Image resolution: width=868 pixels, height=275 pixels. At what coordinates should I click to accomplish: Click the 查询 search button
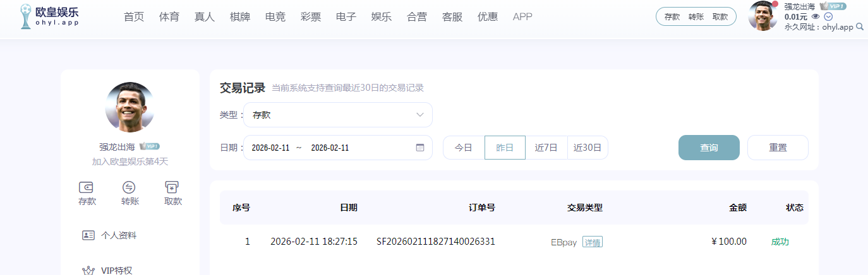(709, 148)
